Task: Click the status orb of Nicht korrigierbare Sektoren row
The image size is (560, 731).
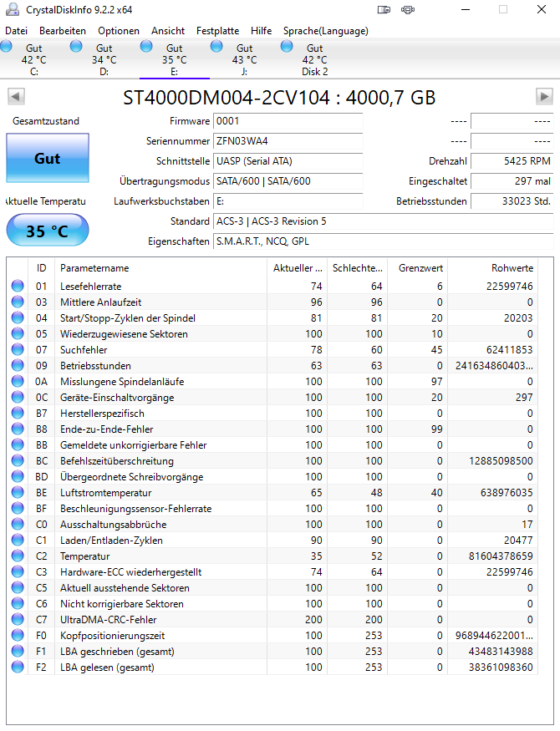Action: 18,603
